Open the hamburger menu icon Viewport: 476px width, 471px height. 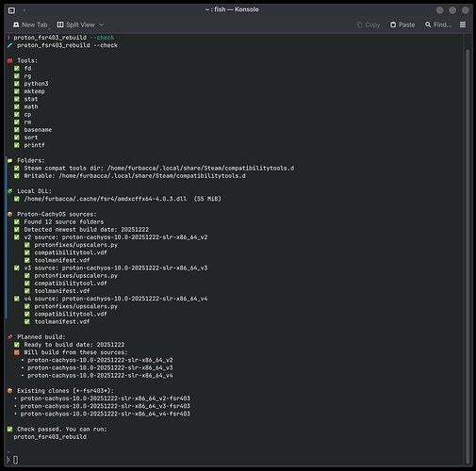[x=463, y=24]
